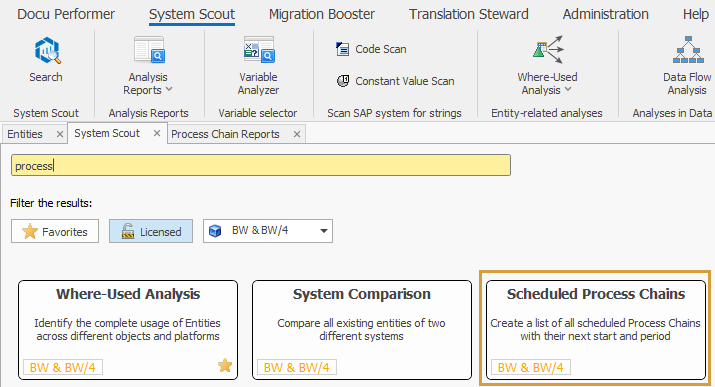Launch the Variable Analyzer icon
715x387 pixels.
point(259,50)
